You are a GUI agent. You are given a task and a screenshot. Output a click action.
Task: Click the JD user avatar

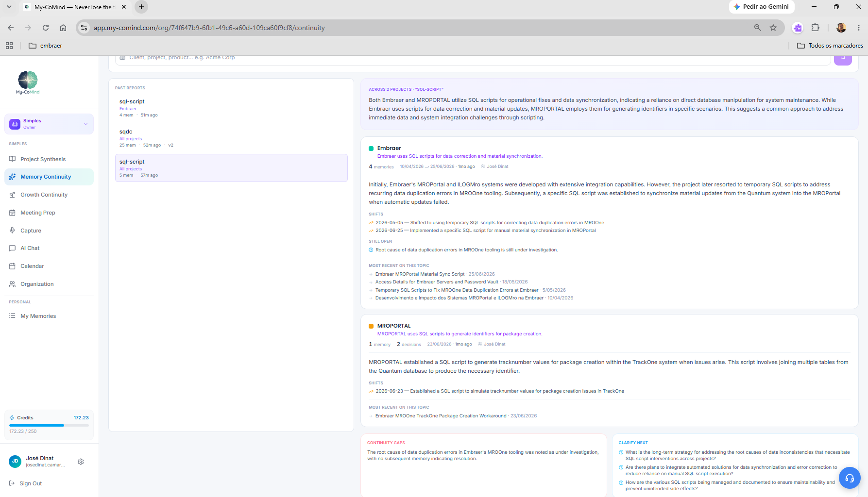tap(15, 461)
